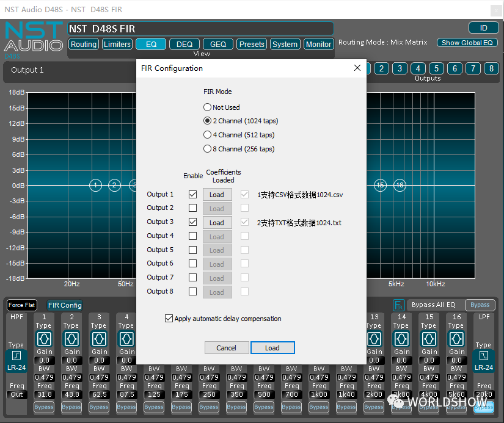
Task: Toggle Enable checkbox for Output 2
Action: click(x=193, y=208)
